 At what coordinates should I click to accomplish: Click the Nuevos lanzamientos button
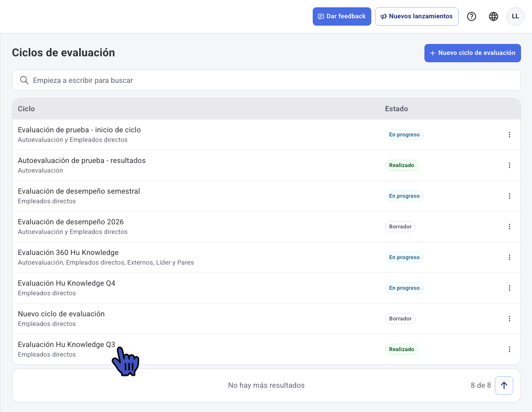(x=417, y=16)
